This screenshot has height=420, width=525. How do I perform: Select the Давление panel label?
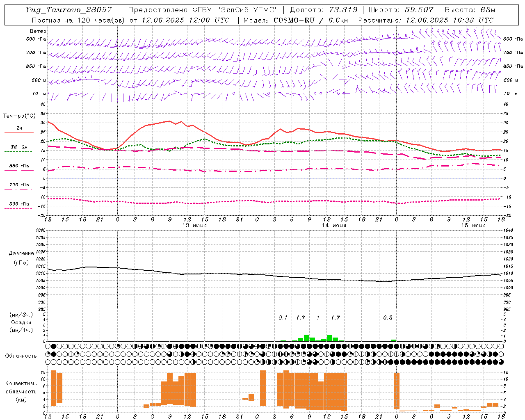tap(21, 253)
